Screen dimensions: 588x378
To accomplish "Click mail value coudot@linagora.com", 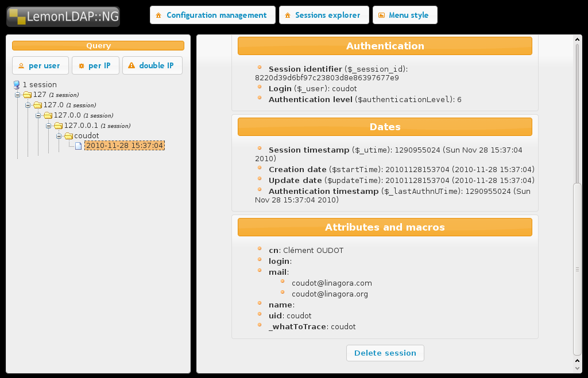I will coord(332,283).
